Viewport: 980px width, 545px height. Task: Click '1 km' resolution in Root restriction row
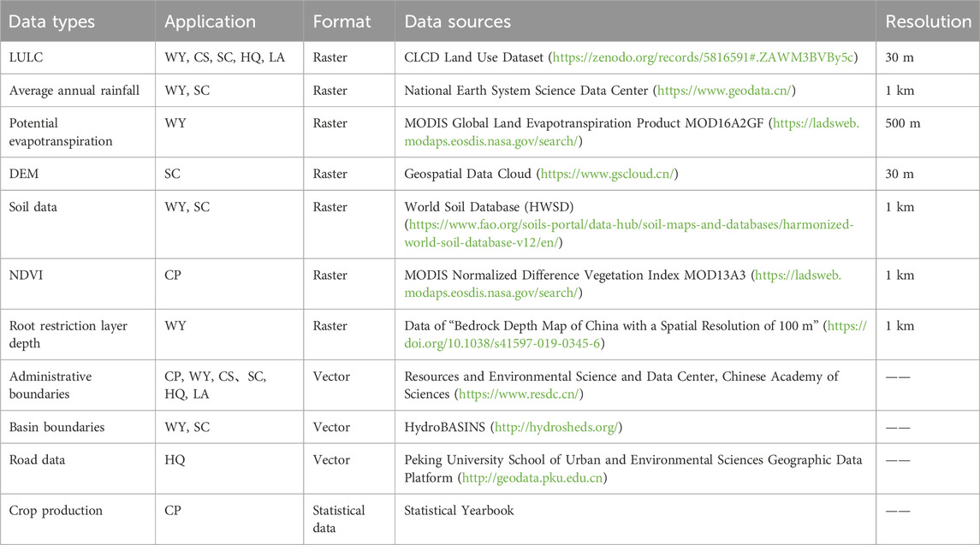coord(900,326)
